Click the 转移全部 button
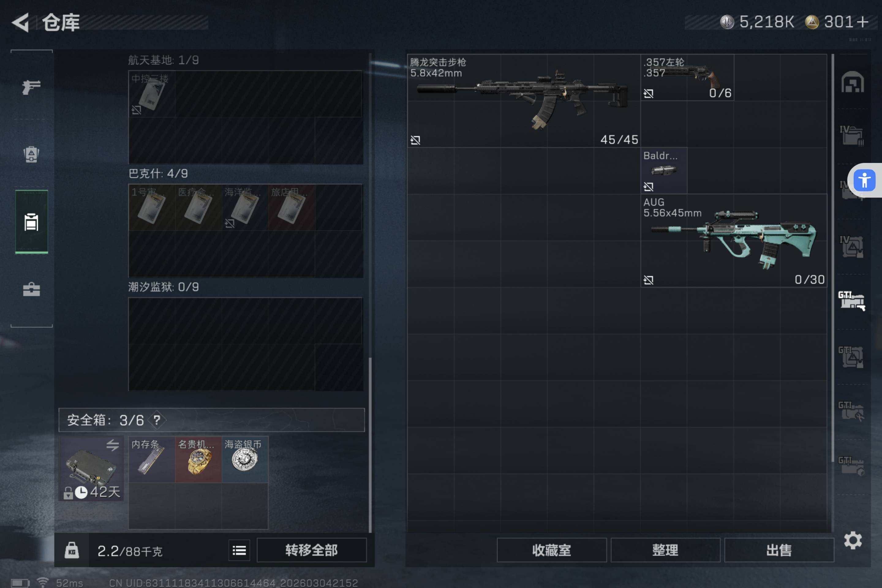Viewport: 882px width, 588px height. (311, 550)
